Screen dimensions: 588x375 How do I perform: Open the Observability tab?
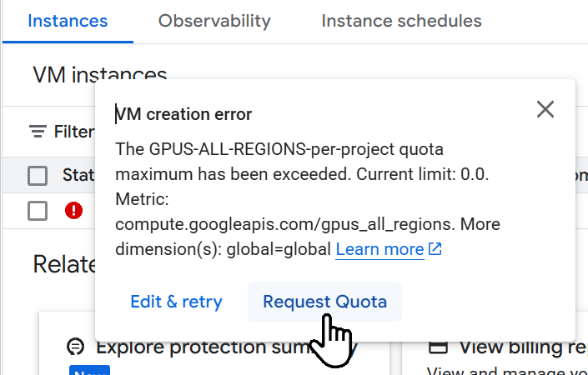pos(214,21)
